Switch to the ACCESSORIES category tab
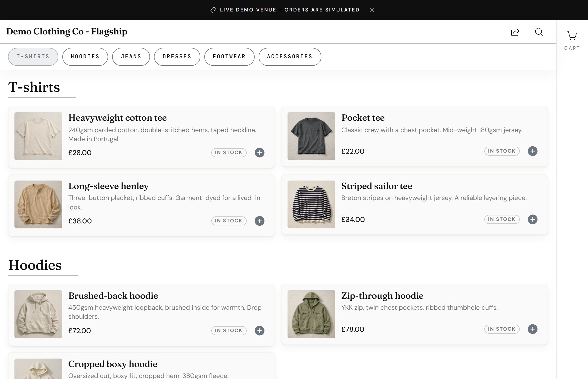Image resolution: width=588 pixels, height=379 pixels. (290, 57)
